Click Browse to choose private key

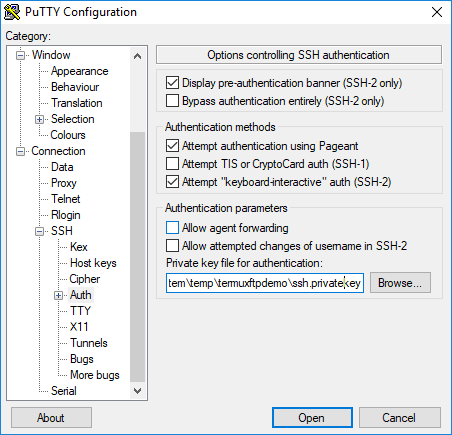click(400, 283)
